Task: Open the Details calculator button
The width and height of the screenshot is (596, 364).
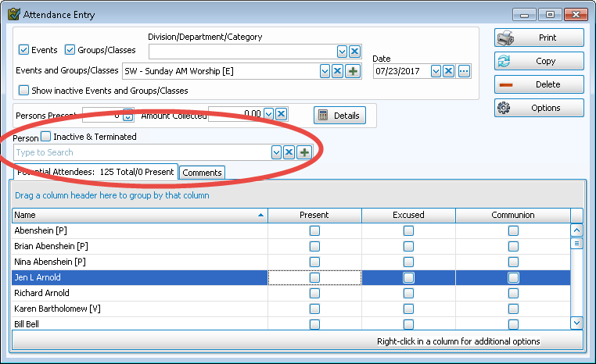Action: (x=340, y=116)
